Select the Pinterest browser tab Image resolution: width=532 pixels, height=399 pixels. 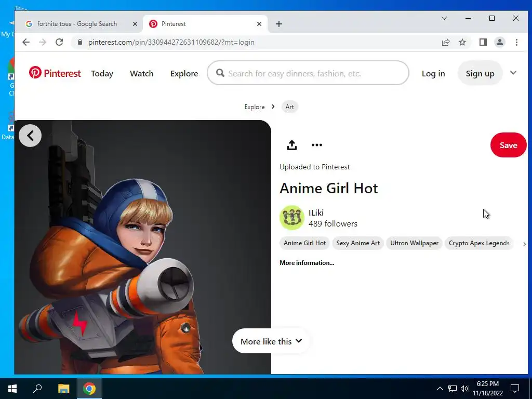pyautogui.click(x=205, y=24)
